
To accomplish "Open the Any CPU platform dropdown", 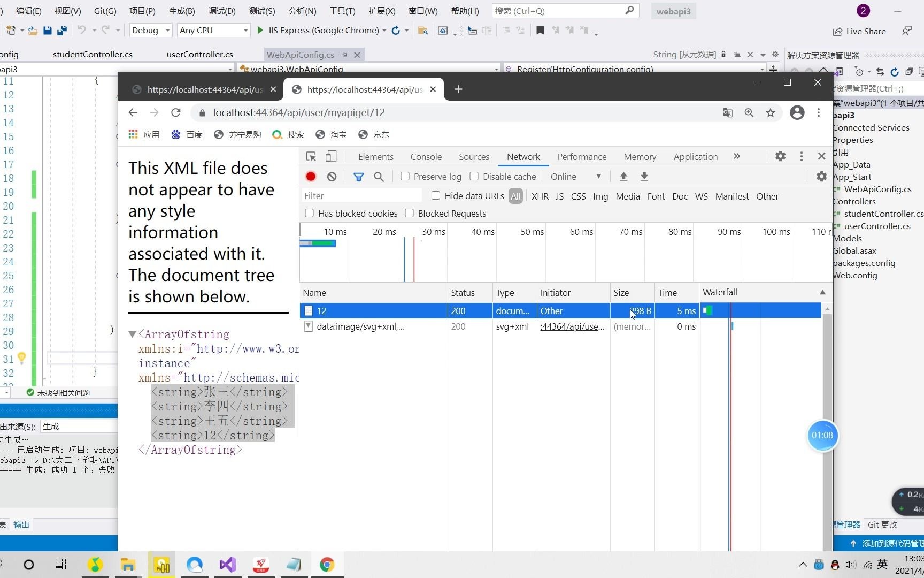I will click(x=212, y=31).
